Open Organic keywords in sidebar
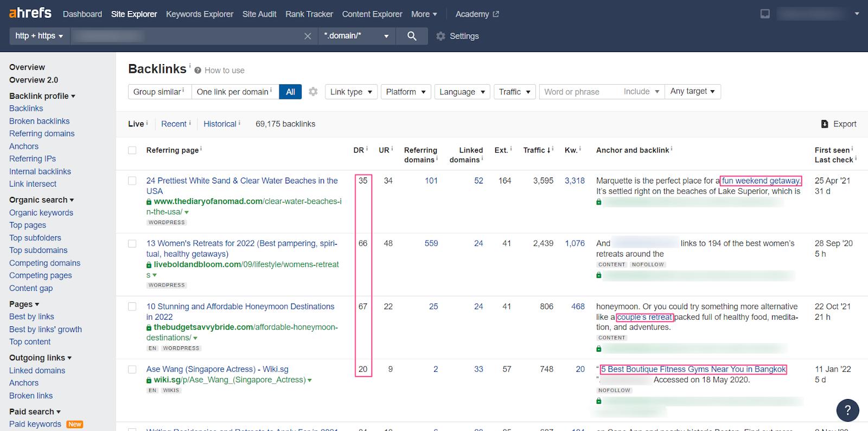868x431 pixels. (x=41, y=213)
